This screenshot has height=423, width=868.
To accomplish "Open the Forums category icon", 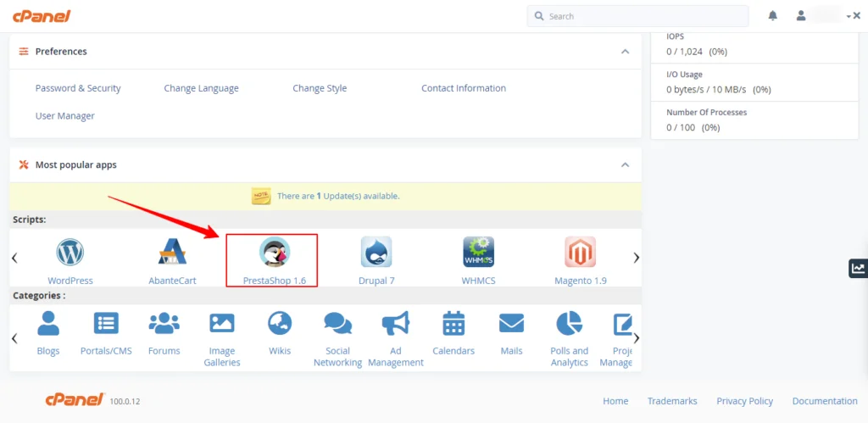I will [164, 323].
